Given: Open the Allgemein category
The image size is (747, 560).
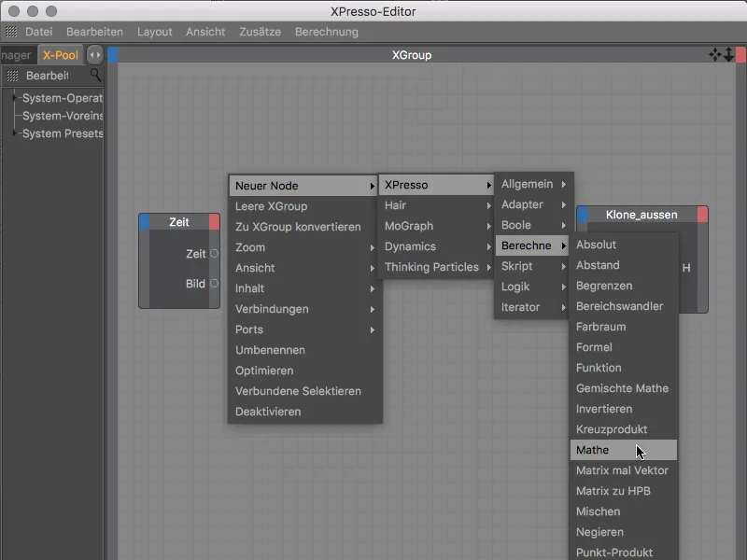Looking at the screenshot, I should coord(533,184).
